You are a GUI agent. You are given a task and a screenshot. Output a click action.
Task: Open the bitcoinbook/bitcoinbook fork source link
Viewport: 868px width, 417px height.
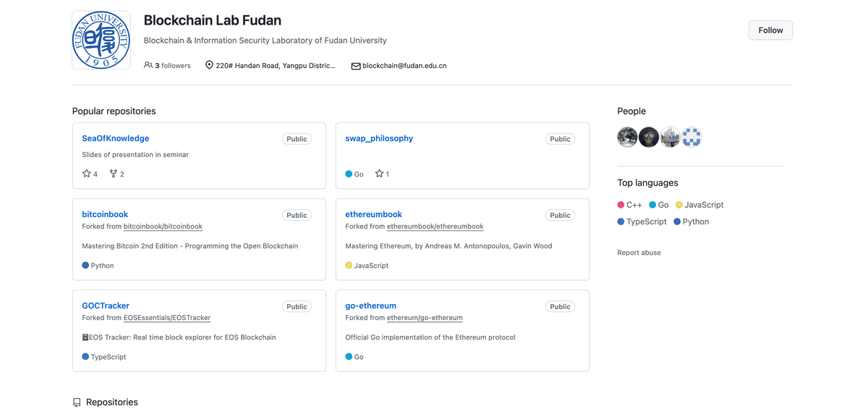pyautogui.click(x=163, y=227)
